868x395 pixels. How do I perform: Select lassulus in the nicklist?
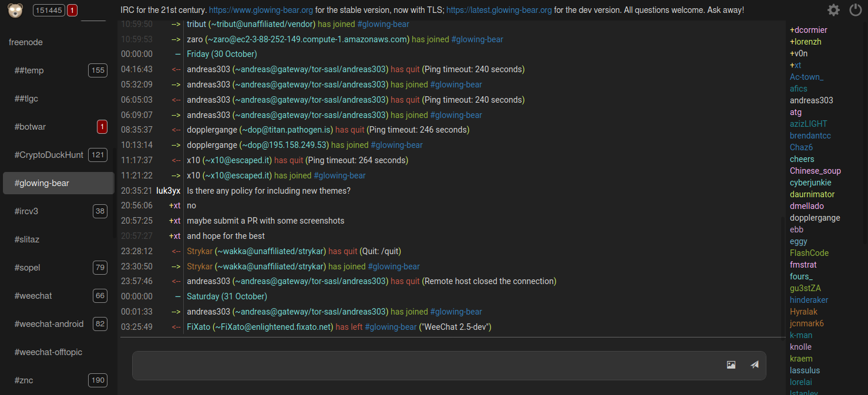pos(805,370)
